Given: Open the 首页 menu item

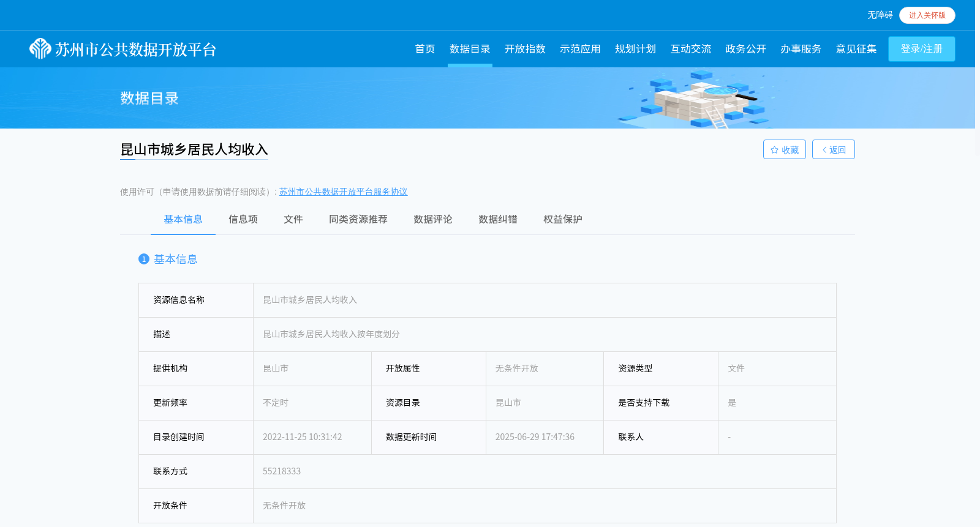Looking at the screenshot, I should click(x=425, y=49).
